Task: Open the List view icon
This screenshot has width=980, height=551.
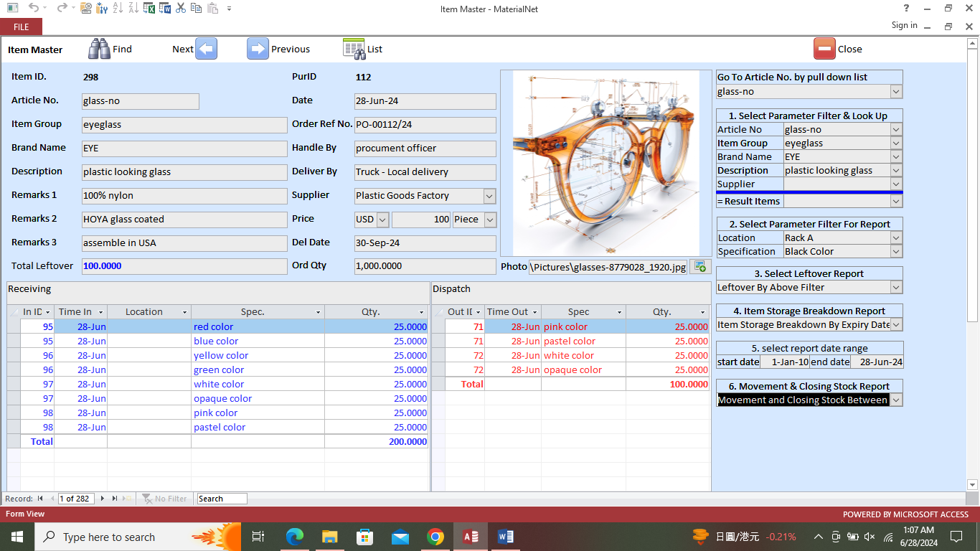Action: tap(354, 49)
